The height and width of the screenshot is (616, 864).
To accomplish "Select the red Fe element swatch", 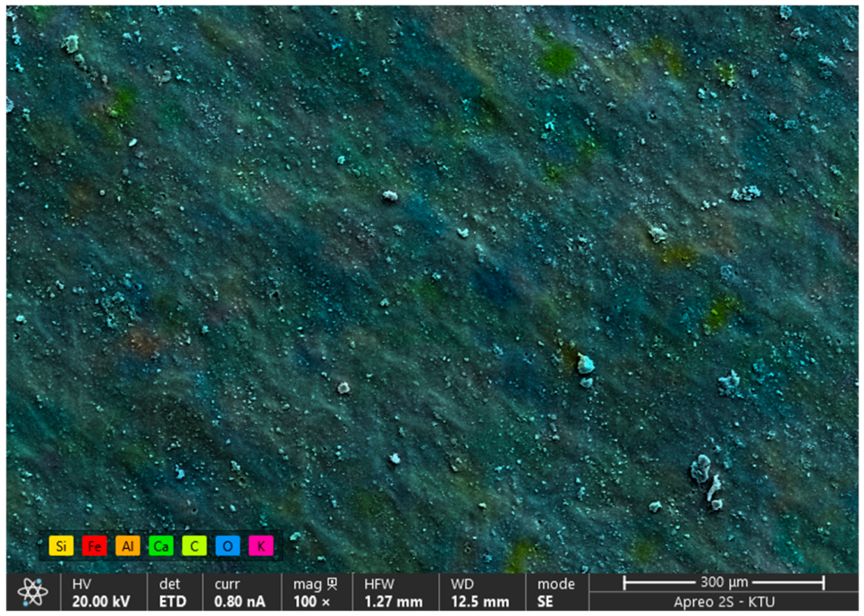I will pyautogui.click(x=94, y=546).
